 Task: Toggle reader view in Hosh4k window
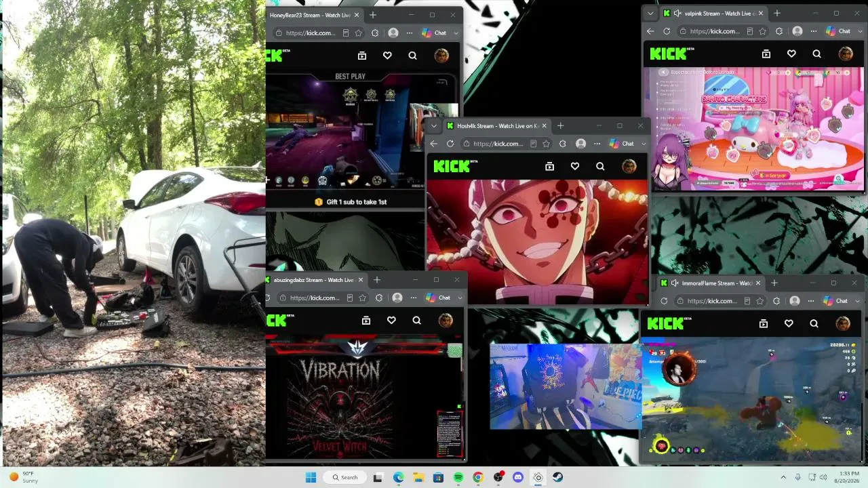[x=534, y=144]
